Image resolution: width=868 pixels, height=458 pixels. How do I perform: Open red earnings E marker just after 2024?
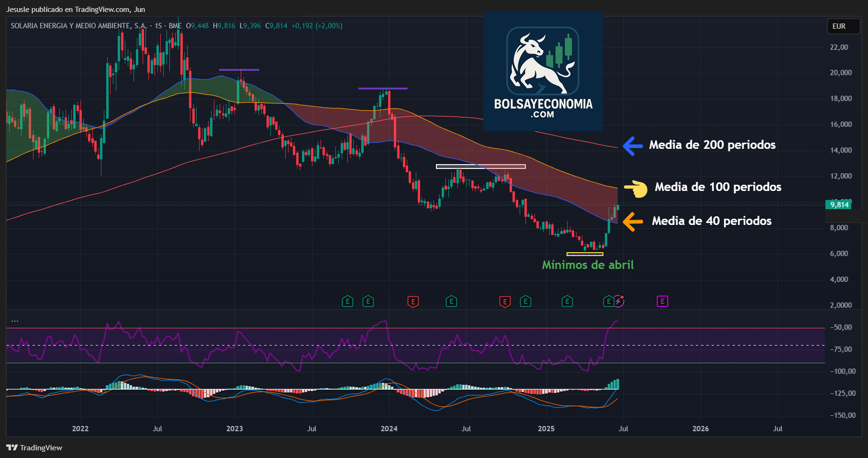pyautogui.click(x=413, y=302)
